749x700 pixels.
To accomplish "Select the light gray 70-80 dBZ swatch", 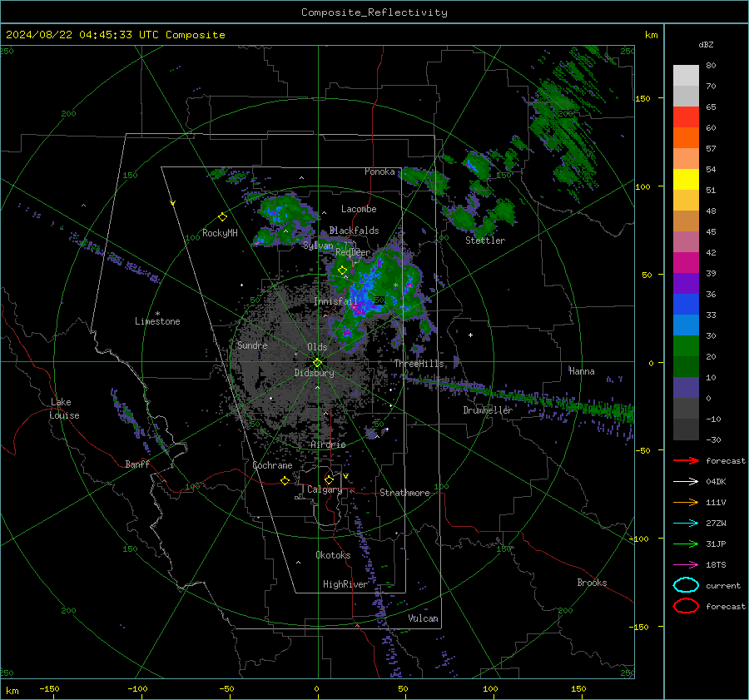I will click(x=686, y=76).
